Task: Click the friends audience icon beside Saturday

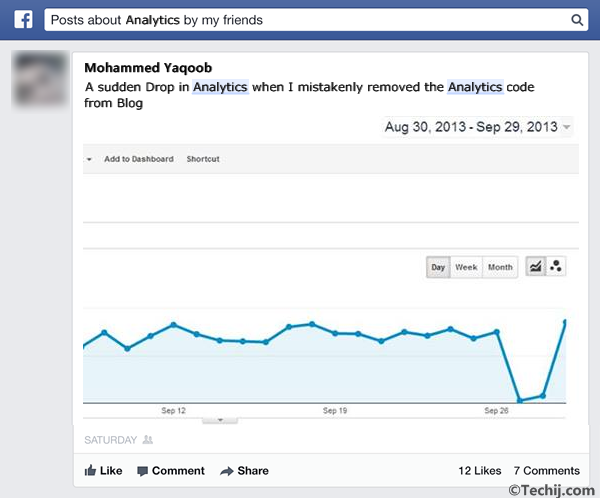Action: pos(148,439)
